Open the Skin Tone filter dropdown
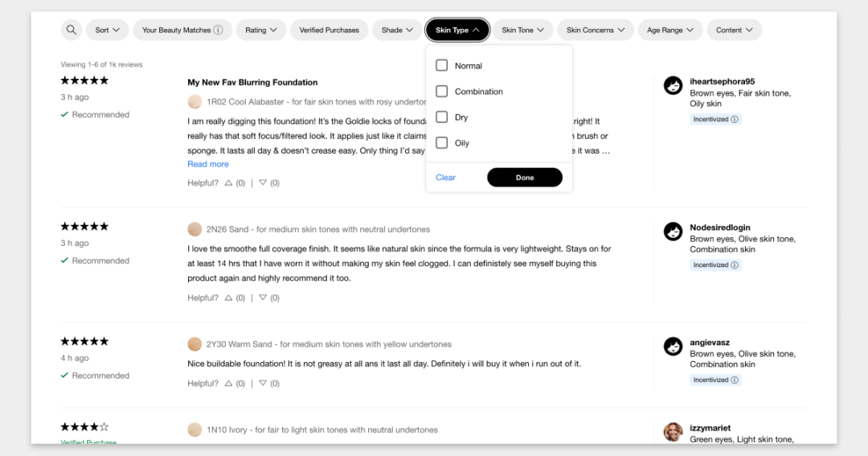 (522, 30)
